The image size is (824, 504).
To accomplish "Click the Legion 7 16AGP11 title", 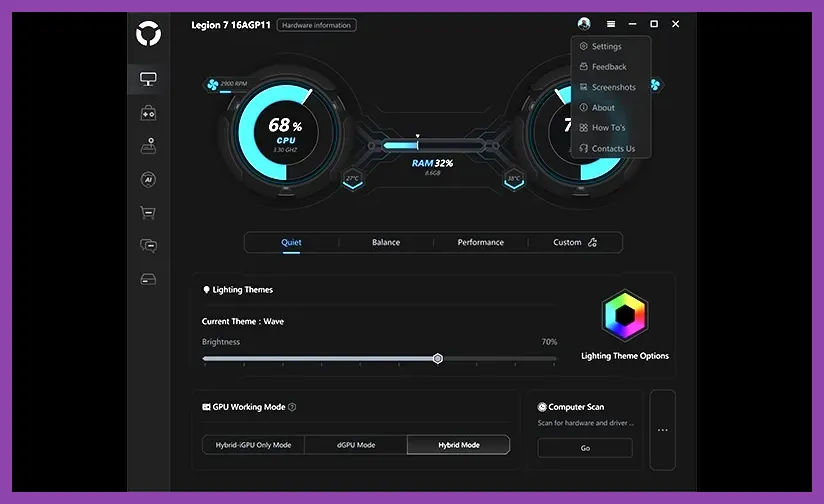I will (x=231, y=25).
